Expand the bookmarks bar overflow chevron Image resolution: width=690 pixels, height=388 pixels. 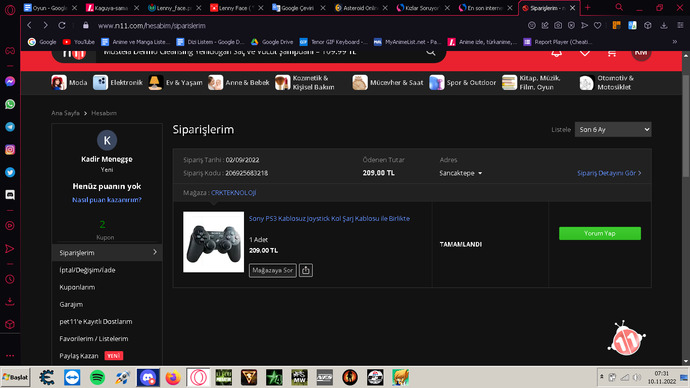(675, 42)
